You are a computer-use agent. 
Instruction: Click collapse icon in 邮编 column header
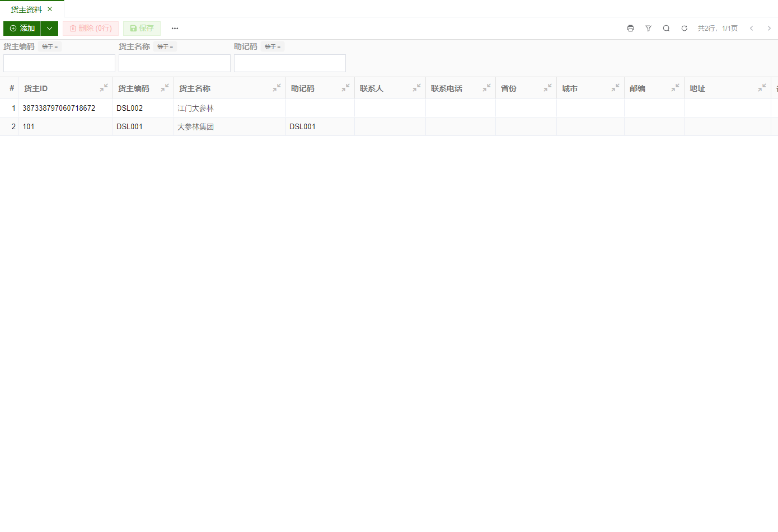pos(676,88)
